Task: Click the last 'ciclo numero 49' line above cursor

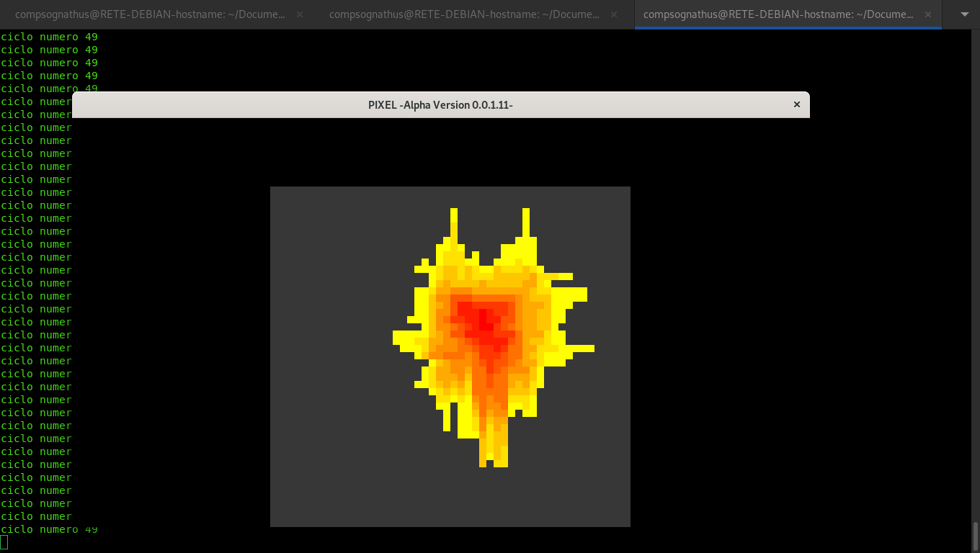Action: (x=49, y=529)
